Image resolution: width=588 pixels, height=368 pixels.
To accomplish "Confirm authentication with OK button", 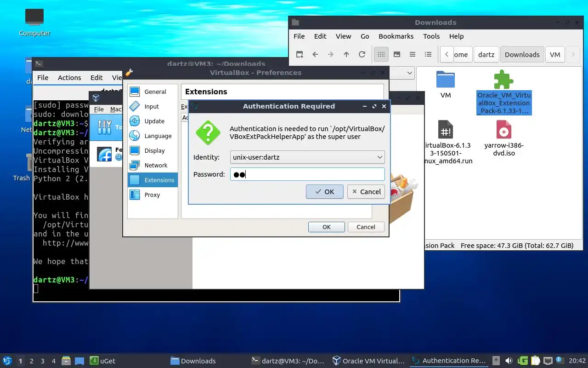I will point(325,192).
